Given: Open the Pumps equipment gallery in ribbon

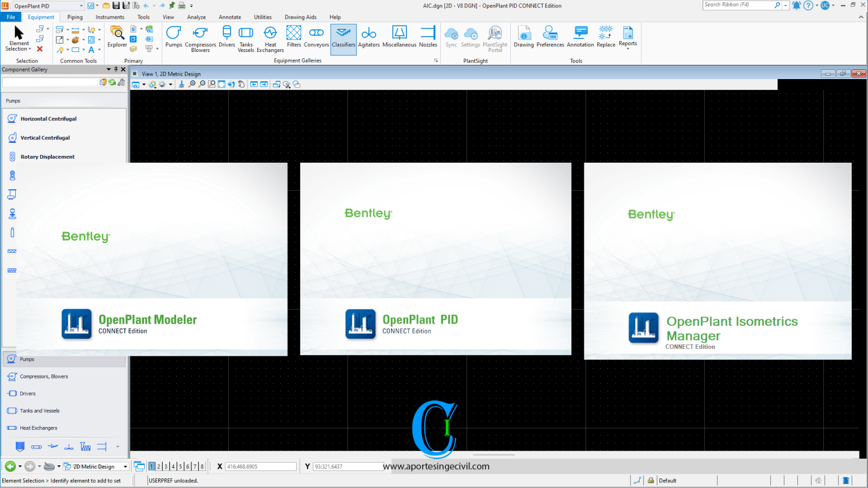Looking at the screenshot, I should point(173,37).
